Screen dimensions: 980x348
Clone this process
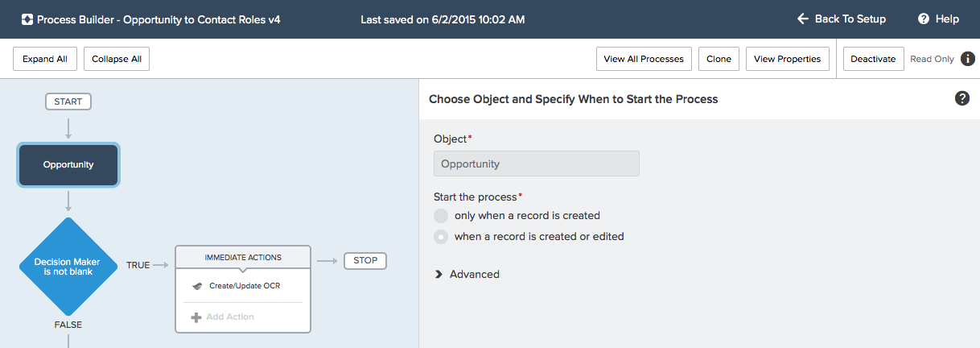719,59
